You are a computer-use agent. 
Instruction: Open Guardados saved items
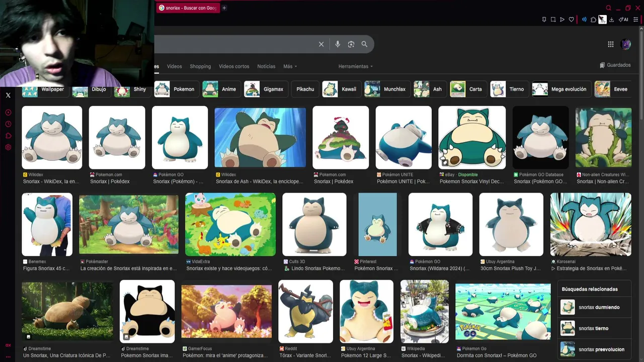point(615,65)
